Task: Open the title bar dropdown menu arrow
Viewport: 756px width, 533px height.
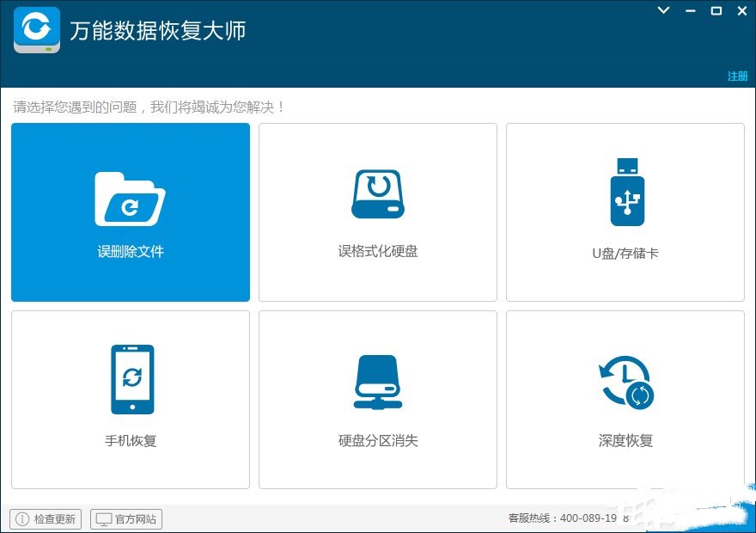Action: (x=663, y=10)
